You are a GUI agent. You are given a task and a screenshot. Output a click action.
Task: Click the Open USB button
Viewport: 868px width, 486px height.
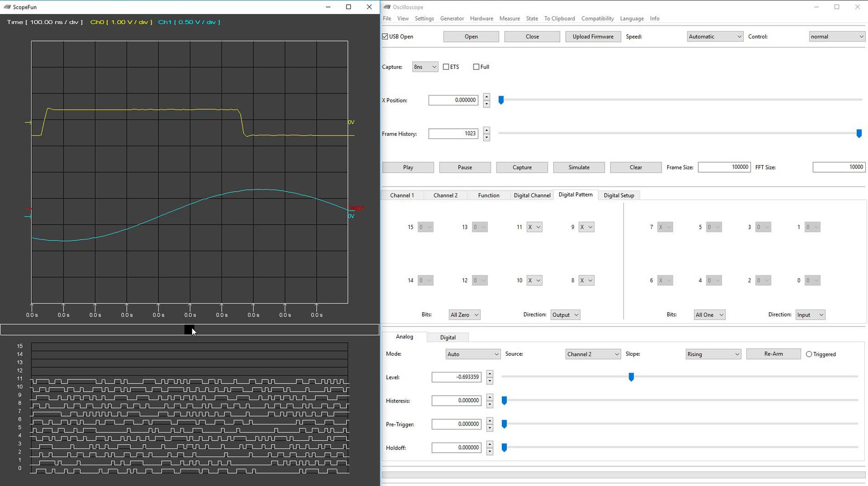click(x=471, y=36)
